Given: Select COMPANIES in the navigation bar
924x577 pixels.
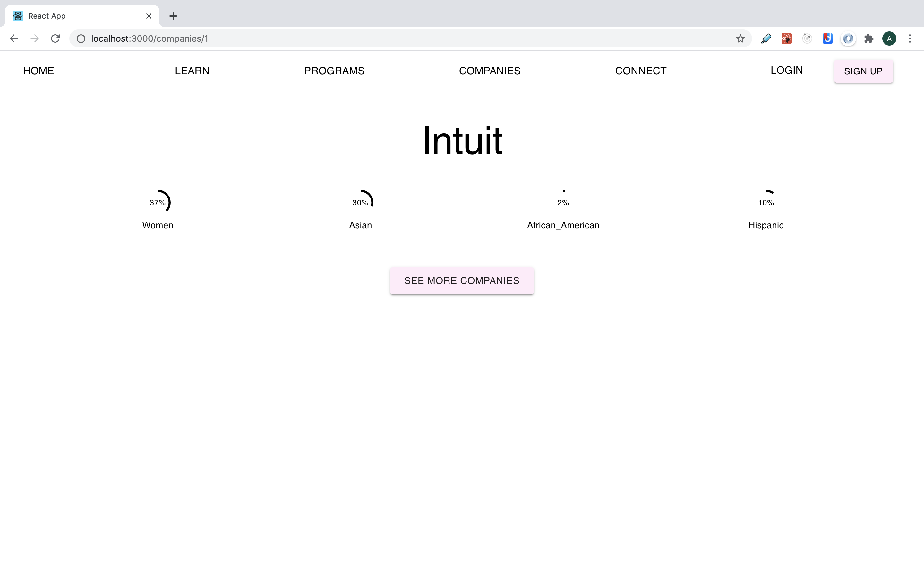Looking at the screenshot, I should tap(490, 71).
